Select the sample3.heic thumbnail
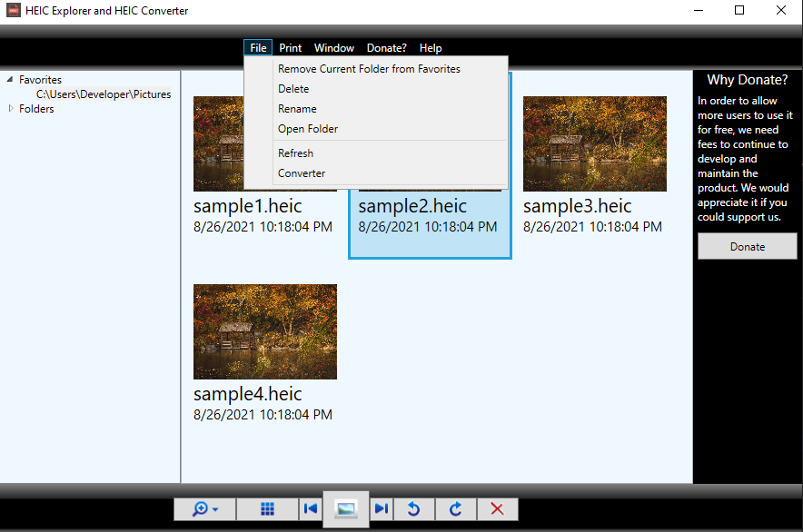Screen dimensions: 803x532 (x=595, y=143)
